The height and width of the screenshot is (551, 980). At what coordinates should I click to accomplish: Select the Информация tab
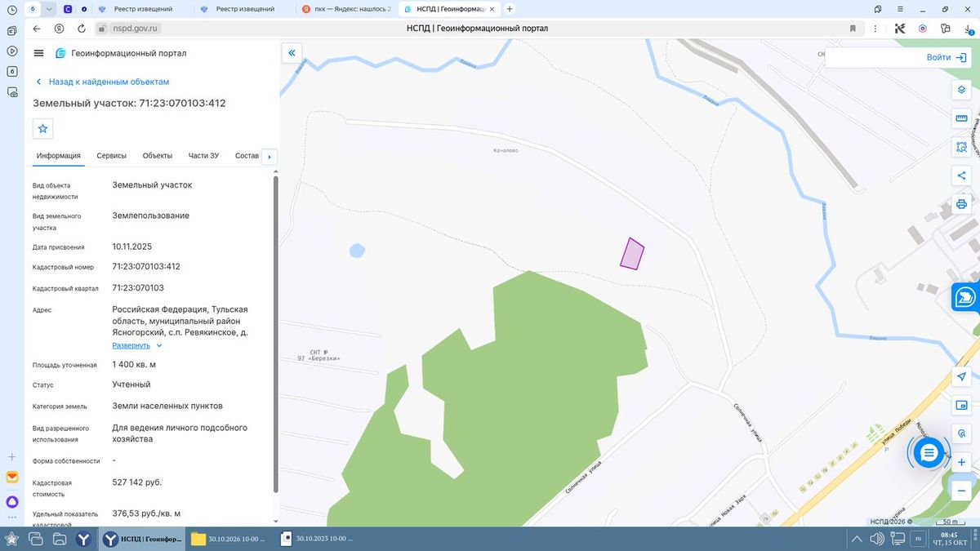[58, 156]
